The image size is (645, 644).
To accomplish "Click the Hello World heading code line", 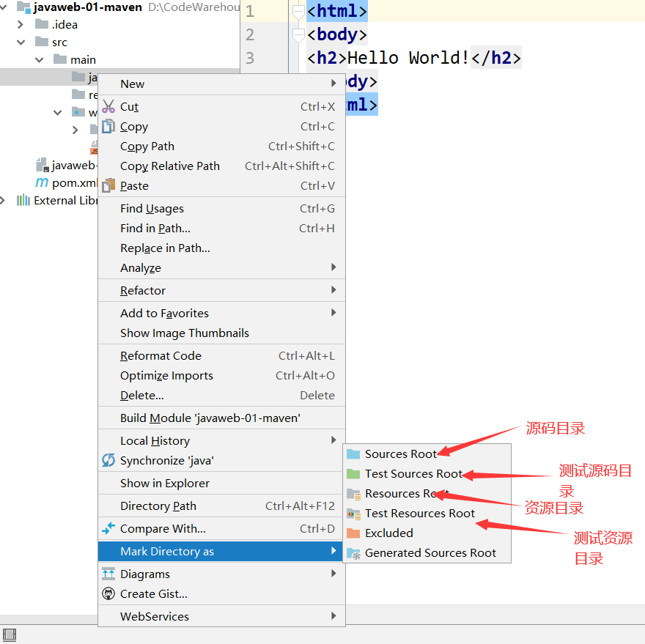I will (414, 58).
